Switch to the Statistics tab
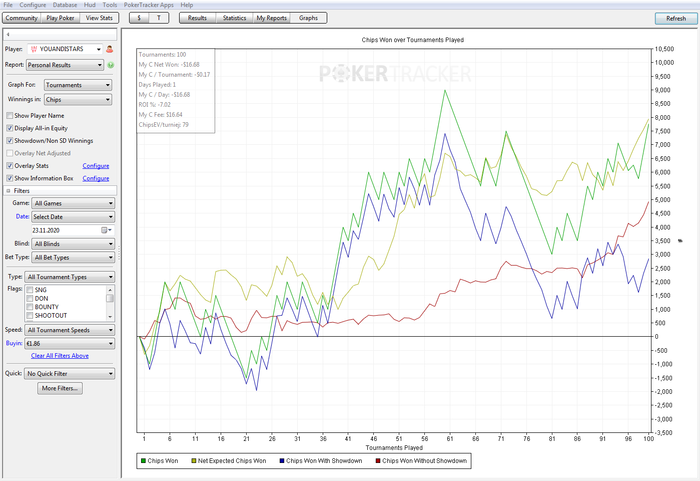The height and width of the screenshot is (481, 700). click(x=234, y=18)
